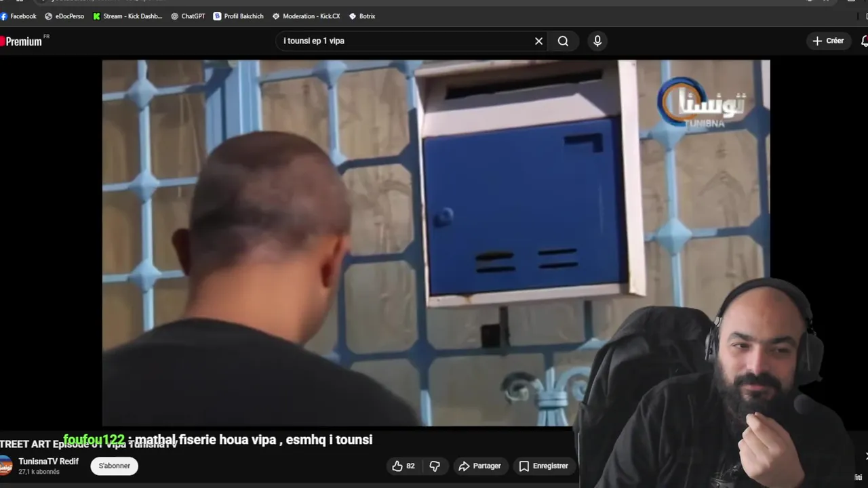Subscribe with the S'abonner button
This screenshot has height=488, width=868.
tap(115, 466)
